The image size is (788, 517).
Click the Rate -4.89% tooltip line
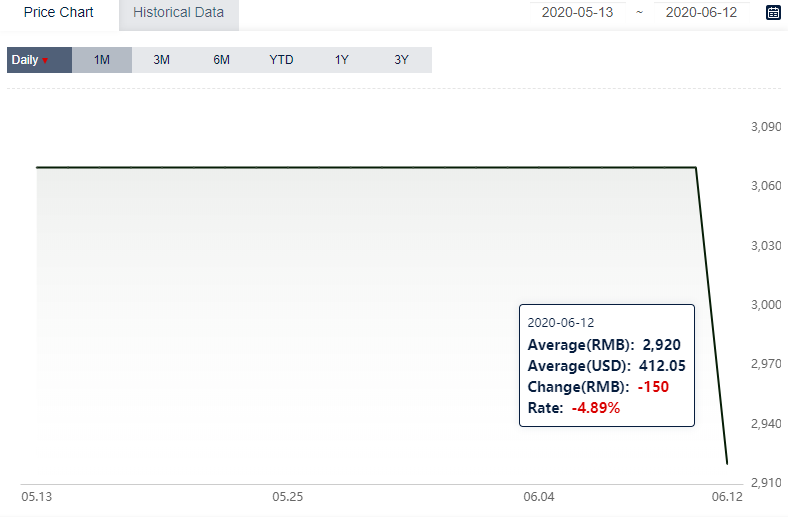tap(574, 408)
